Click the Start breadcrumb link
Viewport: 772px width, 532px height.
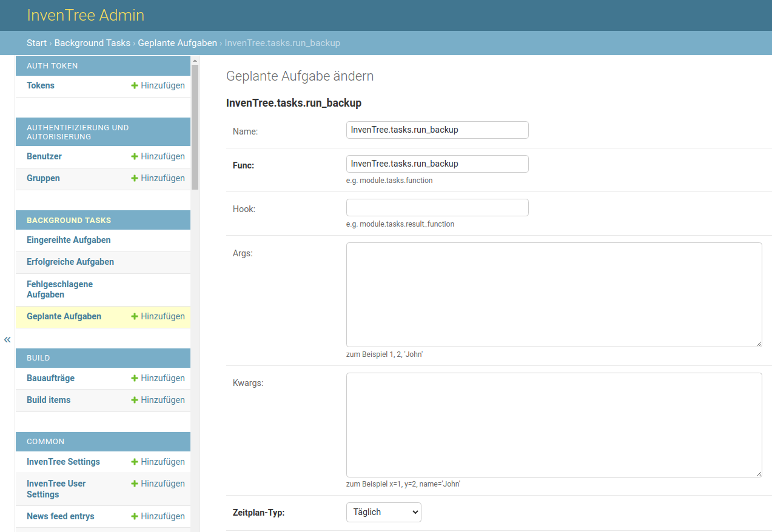pos(36,43)
